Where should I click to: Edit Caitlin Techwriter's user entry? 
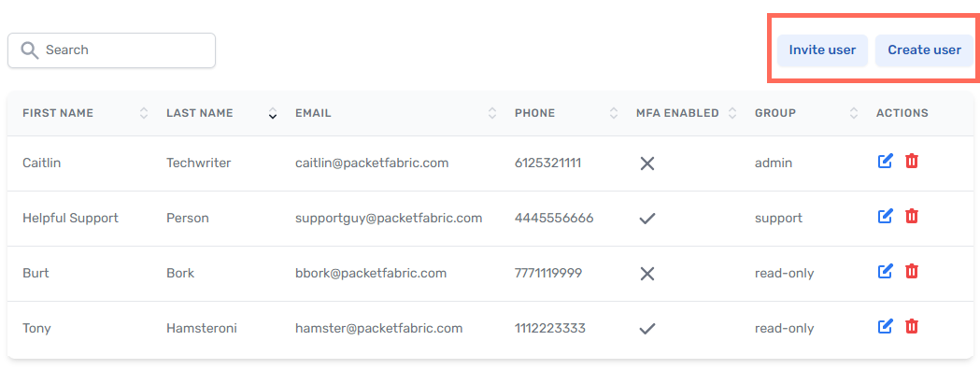885,162
